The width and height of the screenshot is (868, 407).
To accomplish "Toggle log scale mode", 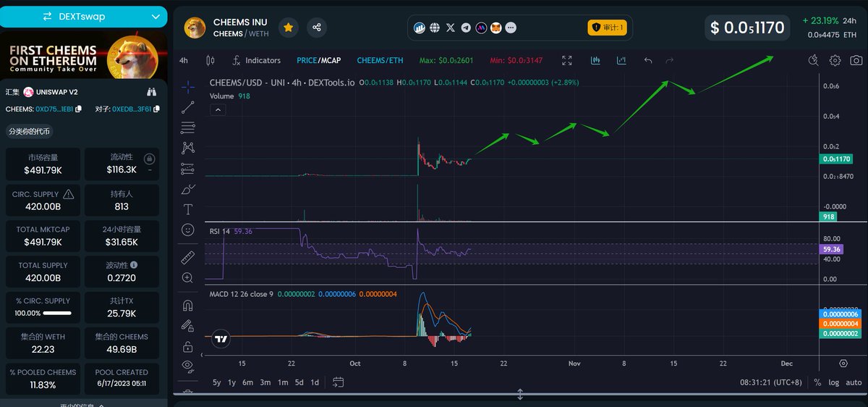I will point(834,382).
